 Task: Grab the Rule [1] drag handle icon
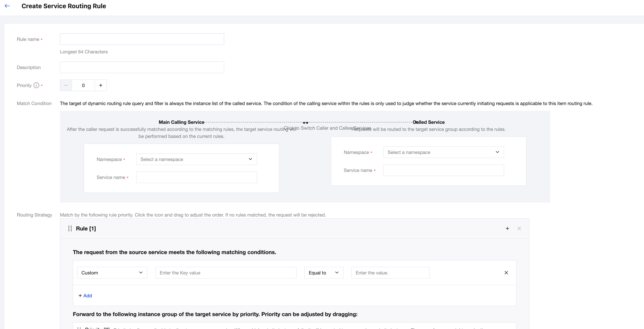click(x=70, y=228)
